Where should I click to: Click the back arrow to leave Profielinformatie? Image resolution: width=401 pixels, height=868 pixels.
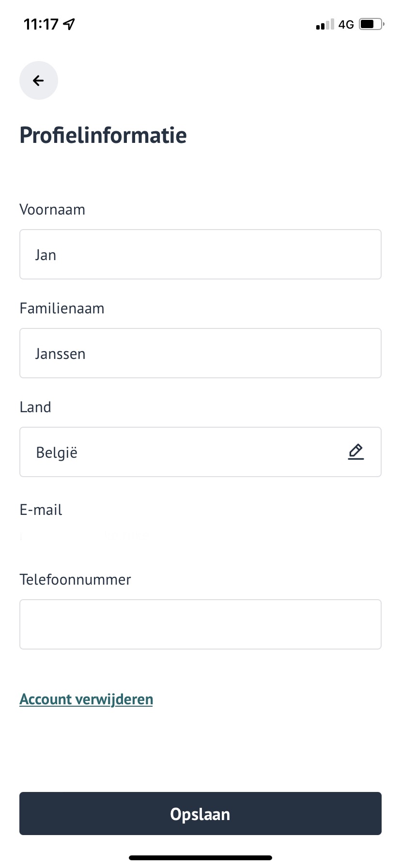pos(39,80)
